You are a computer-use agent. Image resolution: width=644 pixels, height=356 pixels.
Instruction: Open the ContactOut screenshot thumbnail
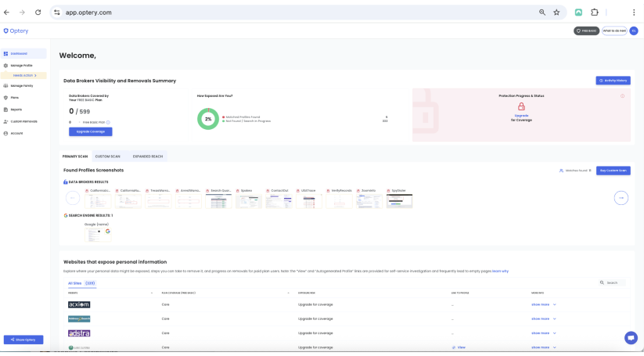coord(279,201)
